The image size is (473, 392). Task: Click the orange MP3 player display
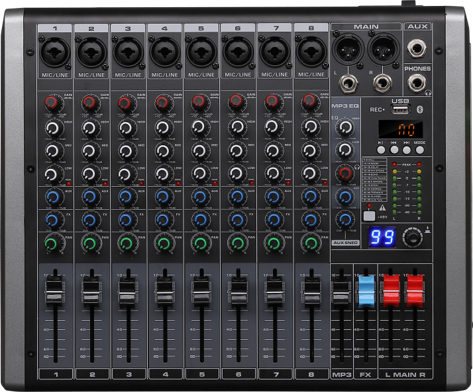point(401,129)
